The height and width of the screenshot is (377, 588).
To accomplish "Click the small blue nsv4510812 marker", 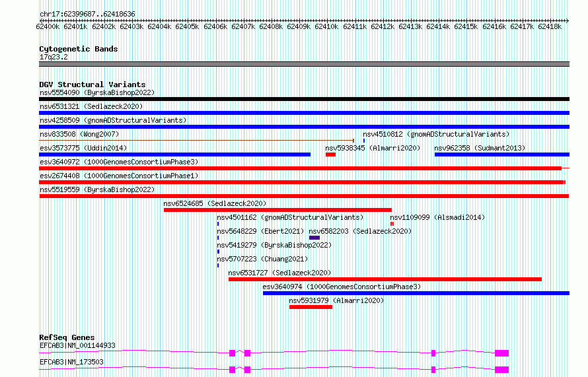I will coord(364,141).
